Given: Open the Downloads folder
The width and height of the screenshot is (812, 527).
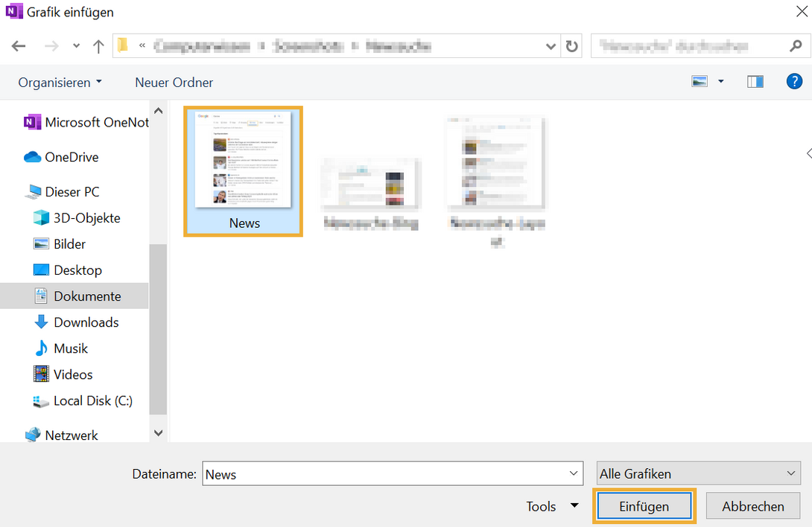Looking at the screenshot, I should [76, 322].
